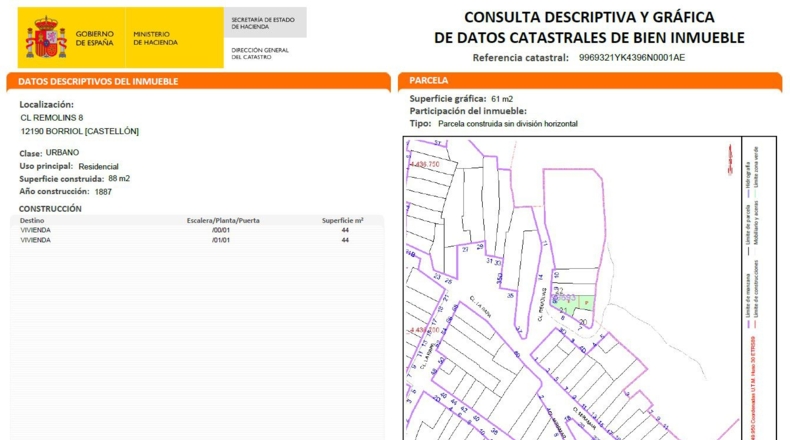790x440 pixels.
Task: Click 'MINISTERIO DE HACIENDA' logo text
Action: coord(155,38)
